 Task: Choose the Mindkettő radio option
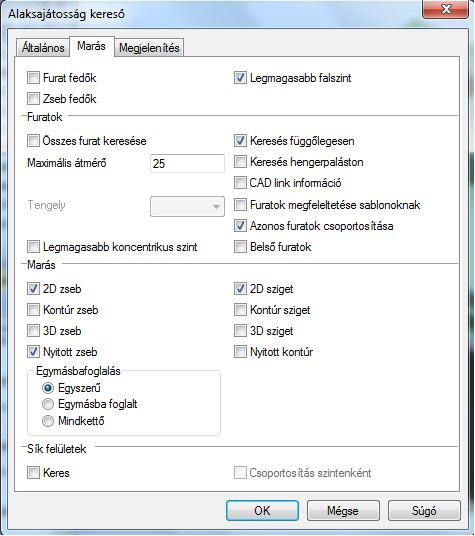click(x=48, y=420)
